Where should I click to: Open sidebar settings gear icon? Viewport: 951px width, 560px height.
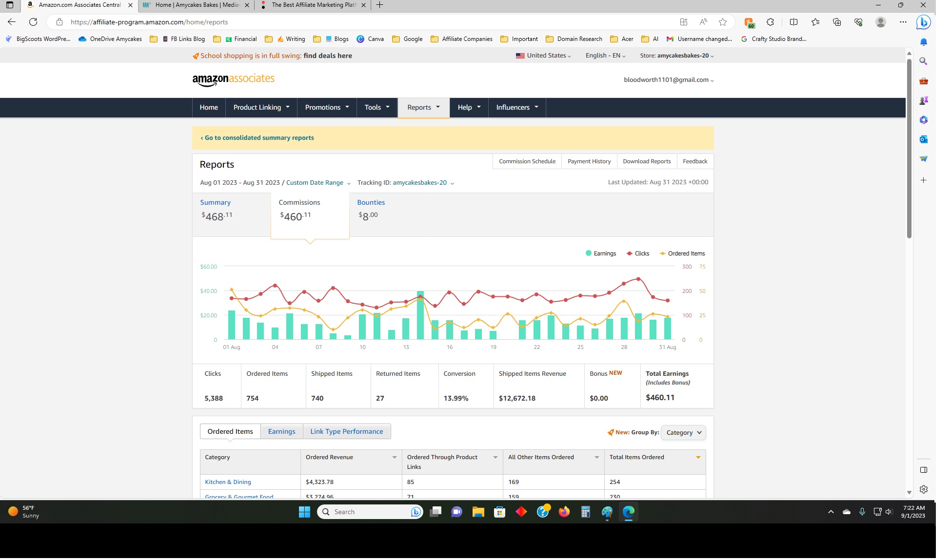click(x=924, y=489)
